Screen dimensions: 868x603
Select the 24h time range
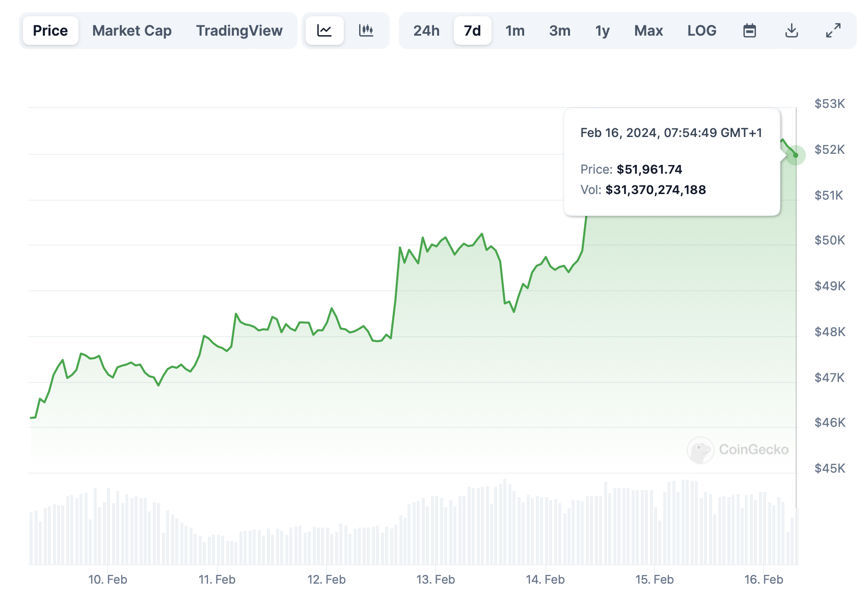click(x=426, y=31)
